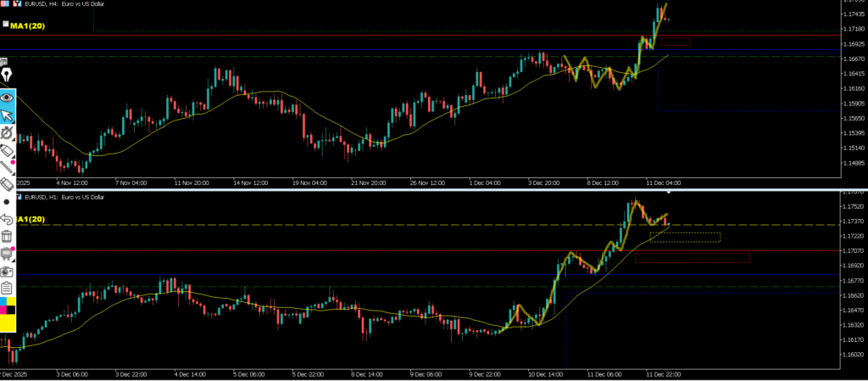Viewport: 868px width, 381px height.
Task: Click the pen nib icon above the toolbar
Action: pos(7,76)
